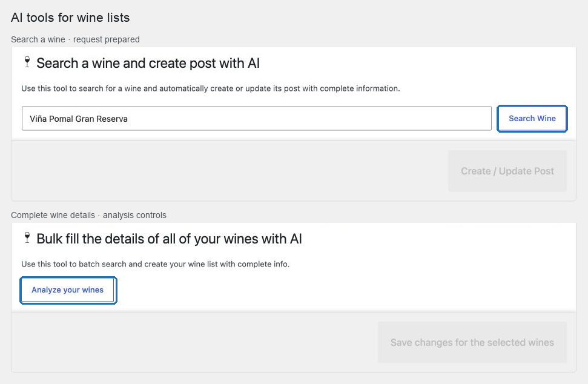Viewport: 588px width, 384px height.
Task: Click the Search Wine button
Action: point(532,119)
